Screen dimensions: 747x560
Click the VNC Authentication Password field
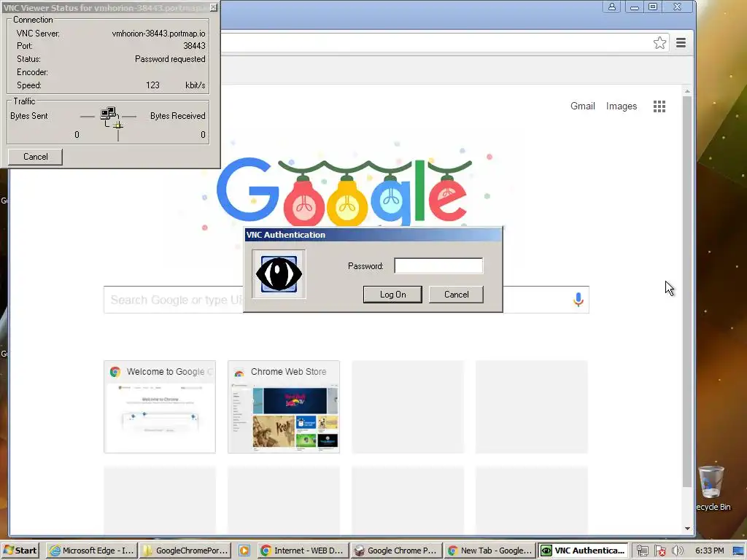coord(438,265)
